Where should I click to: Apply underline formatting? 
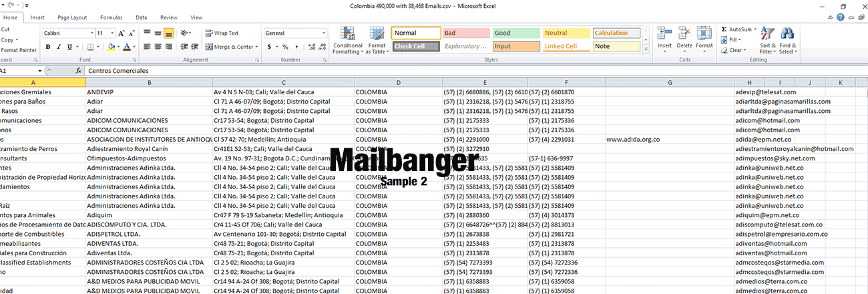point(69,47)
